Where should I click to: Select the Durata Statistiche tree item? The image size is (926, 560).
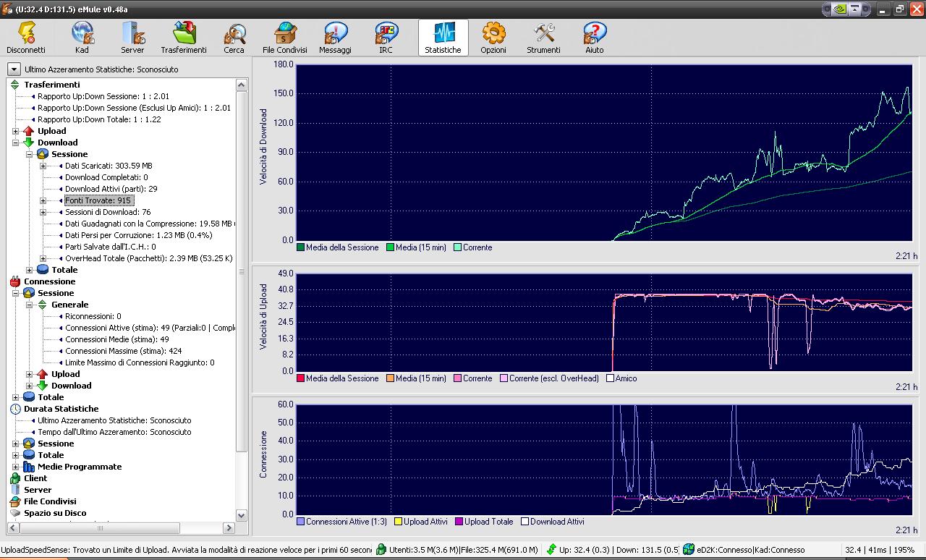[x=61, y=409]
